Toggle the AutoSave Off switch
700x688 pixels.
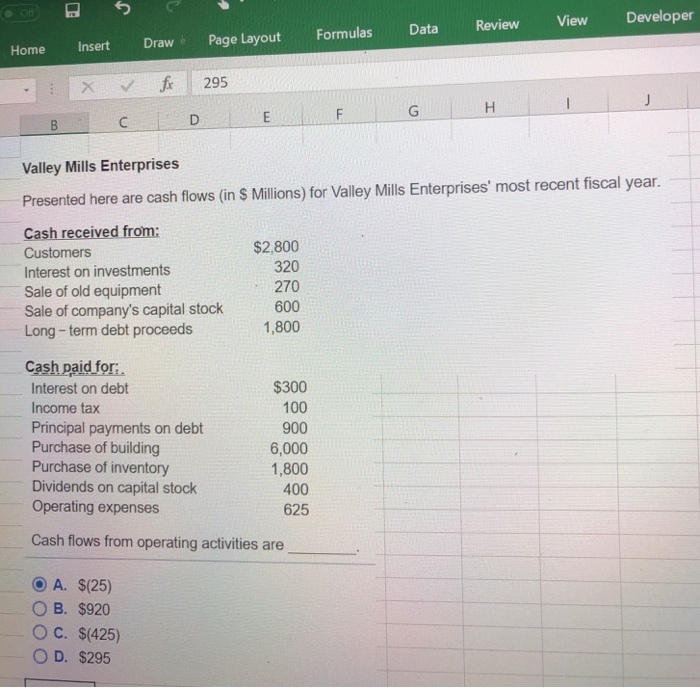coord(20,13)
